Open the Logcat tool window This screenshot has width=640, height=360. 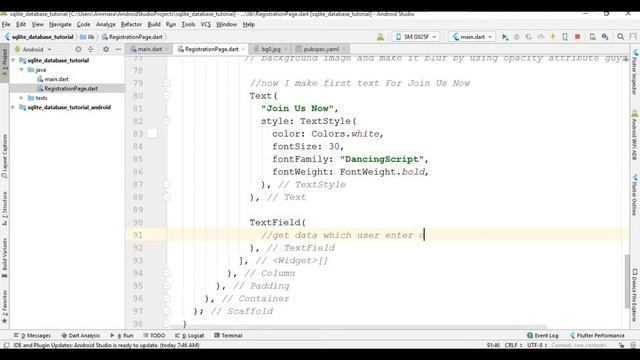tap(189, 336)
